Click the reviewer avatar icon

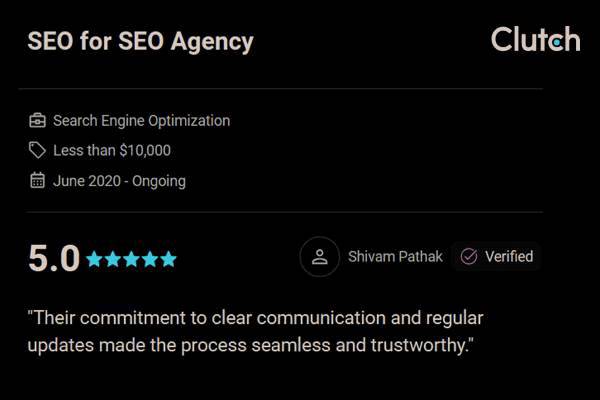(x=320, y=257)
